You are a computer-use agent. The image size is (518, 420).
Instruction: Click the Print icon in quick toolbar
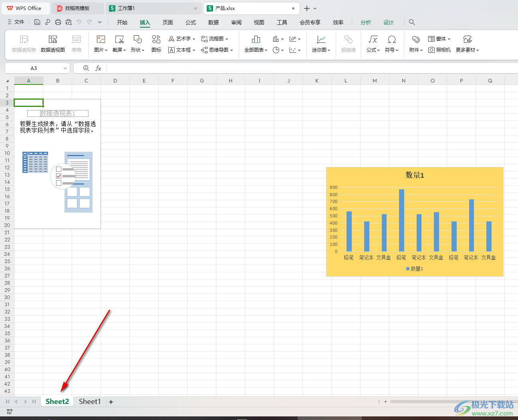click(58, 22)
